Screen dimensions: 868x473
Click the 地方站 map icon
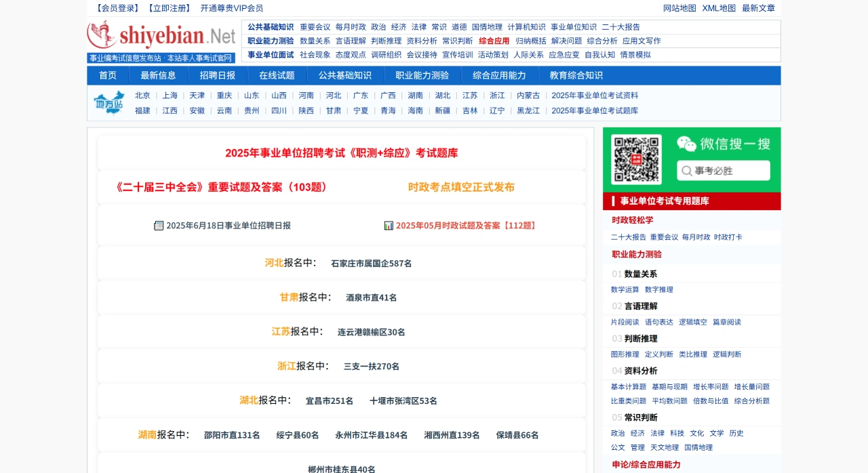tap(109, 102)
